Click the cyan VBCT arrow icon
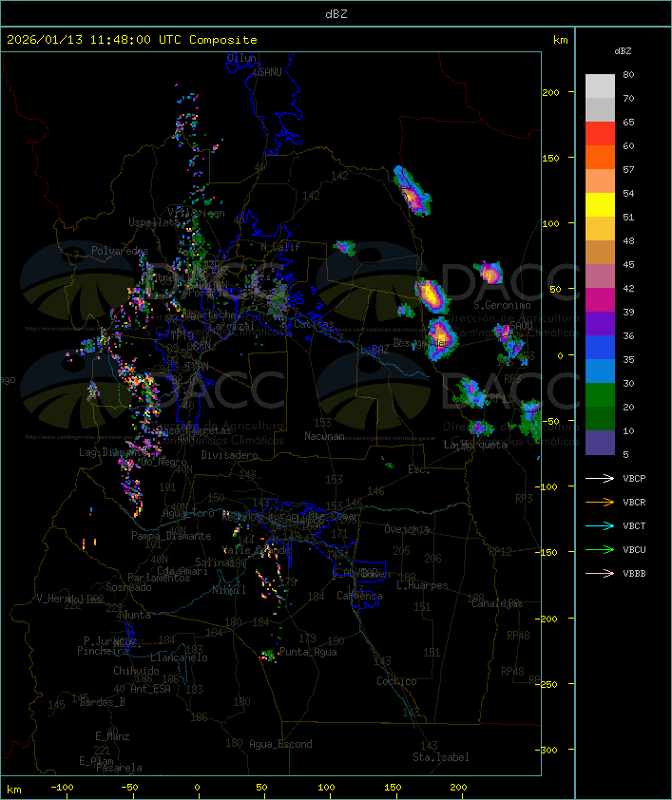The image size is (672, 800). 601,525
